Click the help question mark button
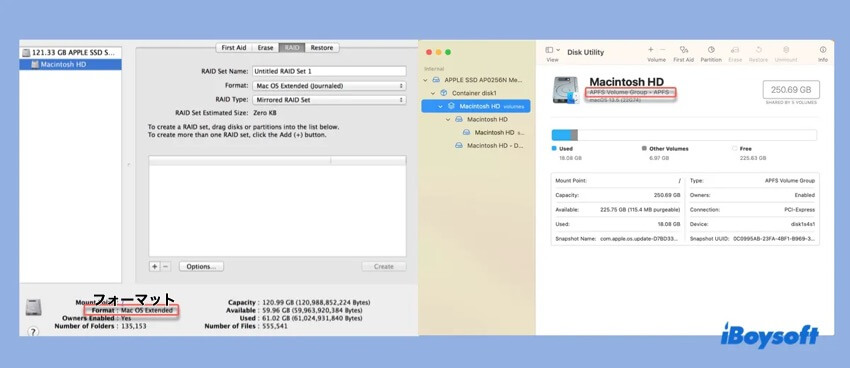The width and height of the screenshot is (850, 368). (x=33, y=331)
